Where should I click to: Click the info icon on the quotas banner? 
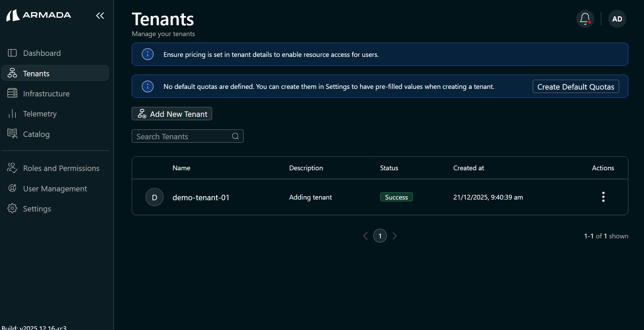[x=147, y=86]
